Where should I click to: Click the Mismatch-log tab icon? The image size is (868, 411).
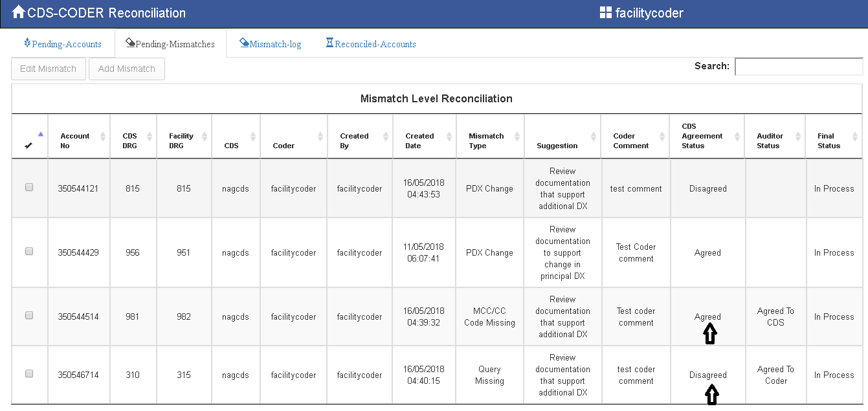pyautogui.click(x=244, y=43)
